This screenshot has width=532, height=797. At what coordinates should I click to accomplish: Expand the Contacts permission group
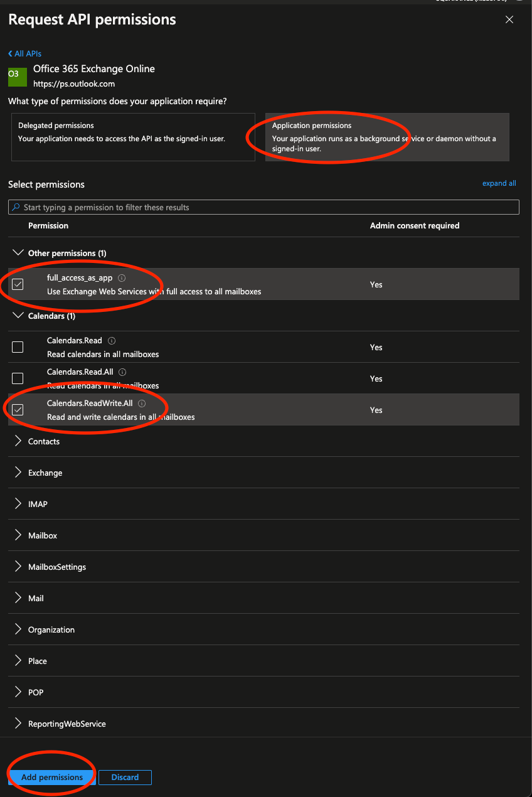coord(18,441)
